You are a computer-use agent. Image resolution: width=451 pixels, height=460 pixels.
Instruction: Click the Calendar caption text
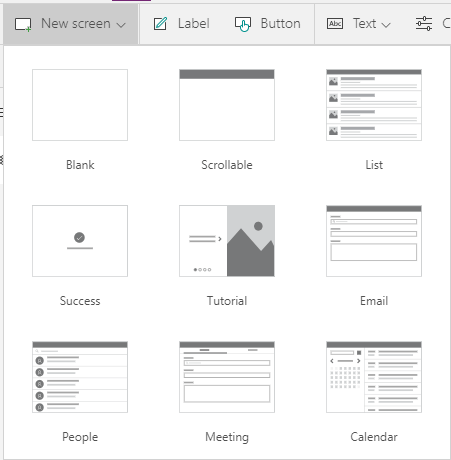pyautogui.click(x=374, y=437)
